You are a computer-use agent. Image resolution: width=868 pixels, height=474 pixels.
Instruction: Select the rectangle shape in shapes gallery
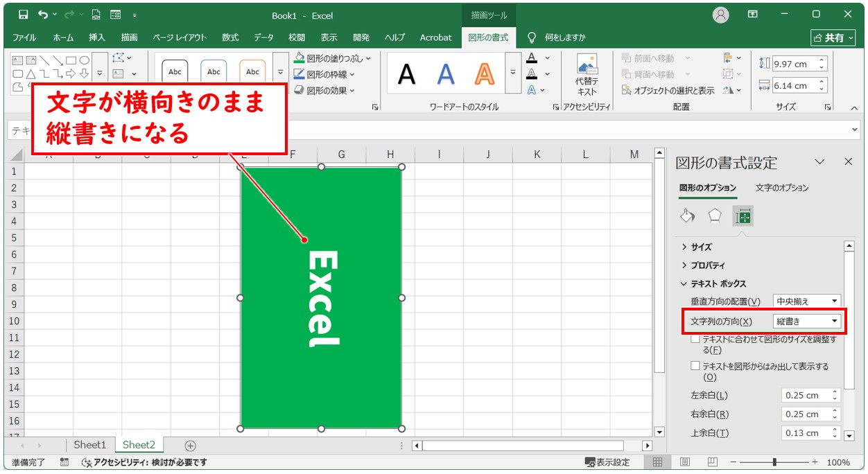[71, 60]
